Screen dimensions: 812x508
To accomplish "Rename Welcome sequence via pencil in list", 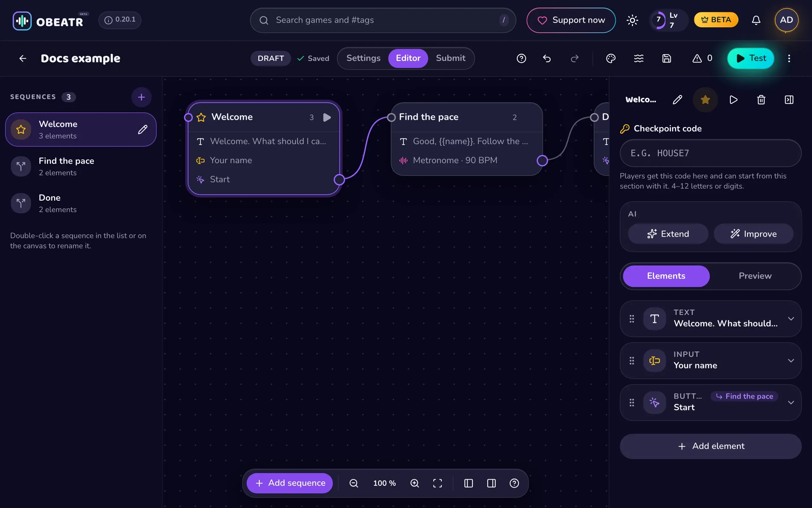I will pos(143,130).
